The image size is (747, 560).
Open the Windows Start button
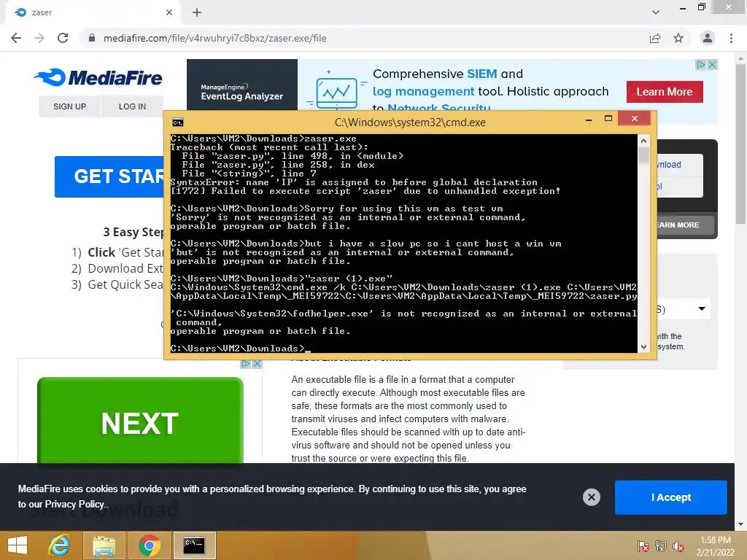click(18, 545)
